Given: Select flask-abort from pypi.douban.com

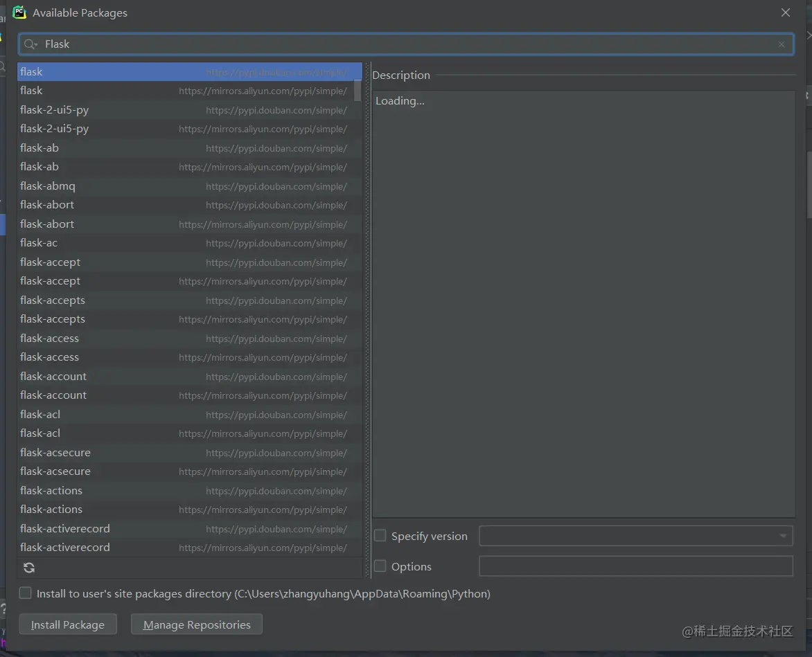Looking at the screenshot, I should [x=190, y=205].
